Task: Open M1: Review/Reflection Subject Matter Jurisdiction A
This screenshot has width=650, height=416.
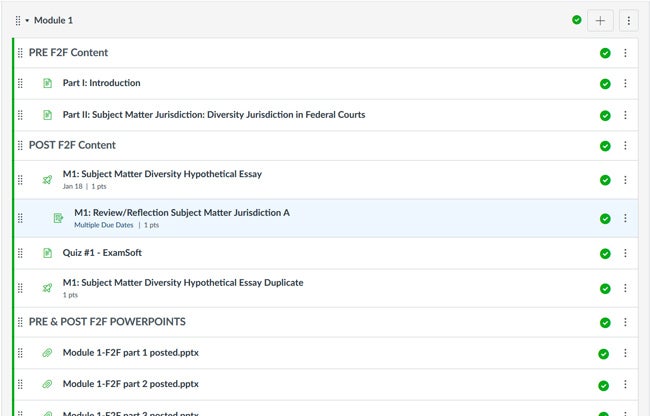Action: tap(182, 213)
